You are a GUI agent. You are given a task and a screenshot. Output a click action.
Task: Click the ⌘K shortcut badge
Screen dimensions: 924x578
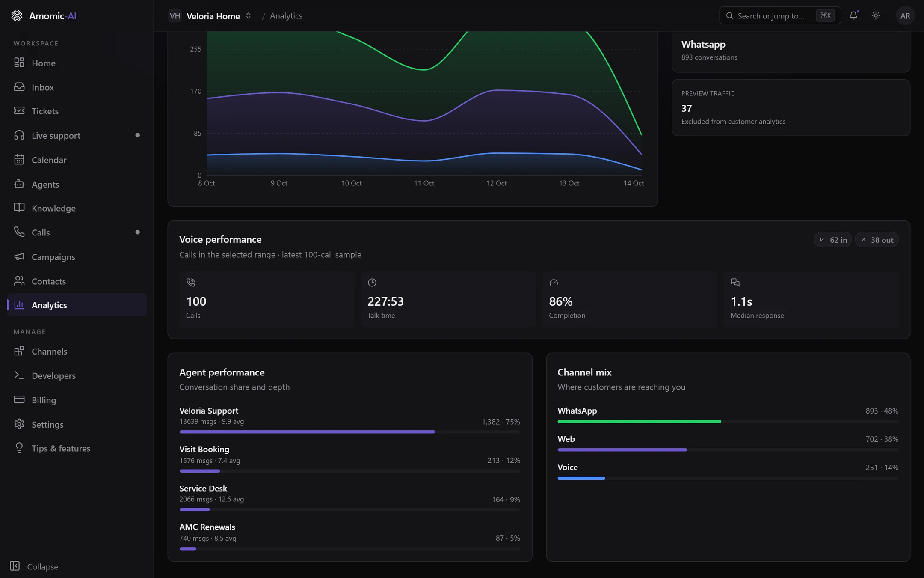[x=826, y=15]
